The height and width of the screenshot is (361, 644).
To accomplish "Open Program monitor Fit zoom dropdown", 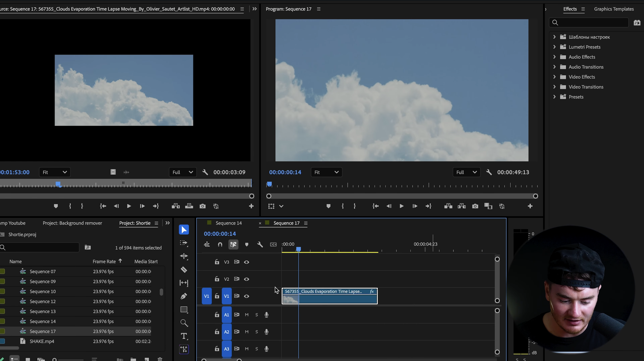I will point(326,172).
